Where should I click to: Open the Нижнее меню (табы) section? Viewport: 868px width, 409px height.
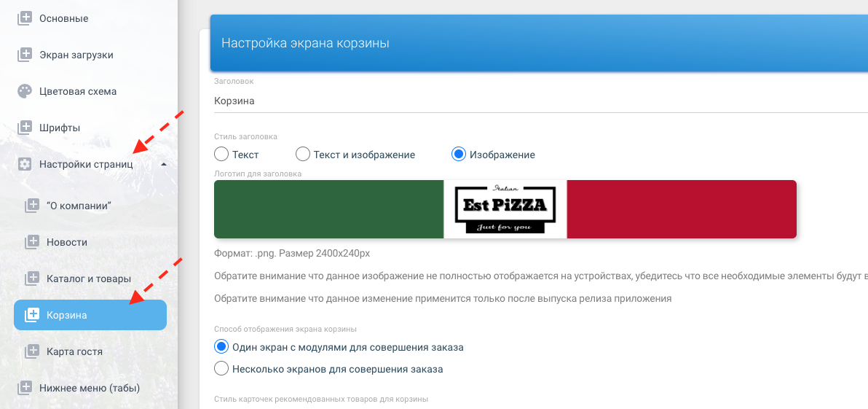[89, 388]
